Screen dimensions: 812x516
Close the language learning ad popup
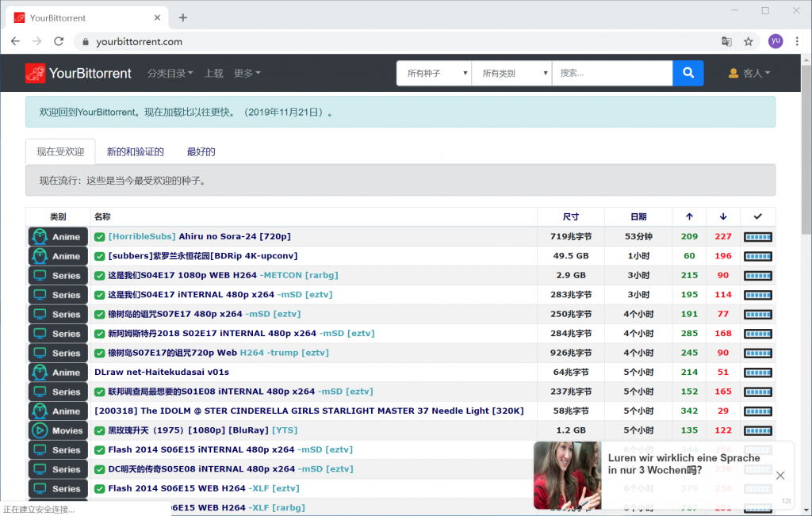click(x=780, y=476)
